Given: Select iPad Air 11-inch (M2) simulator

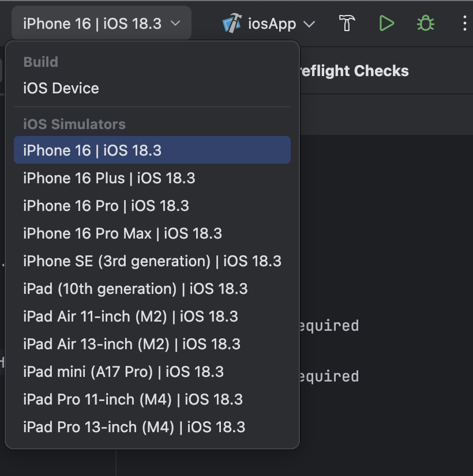Looking at the screenshot, I should 152,316.
